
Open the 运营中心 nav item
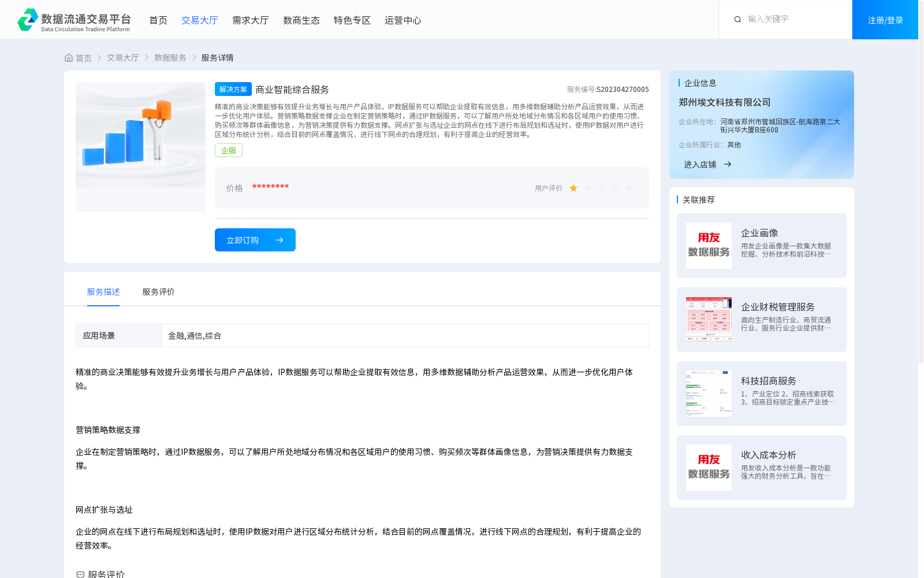(403, 20)
